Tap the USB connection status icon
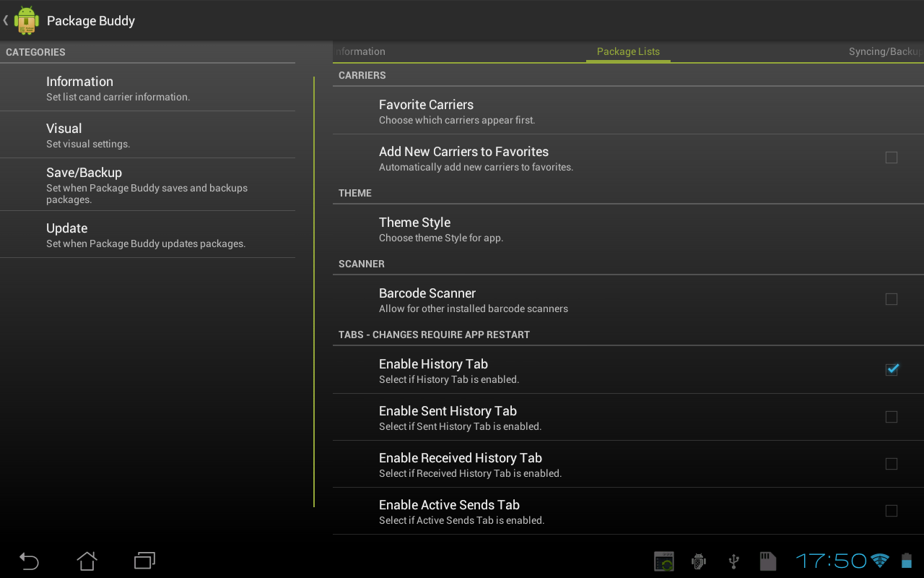924x578 pixels. coord(733,561)
